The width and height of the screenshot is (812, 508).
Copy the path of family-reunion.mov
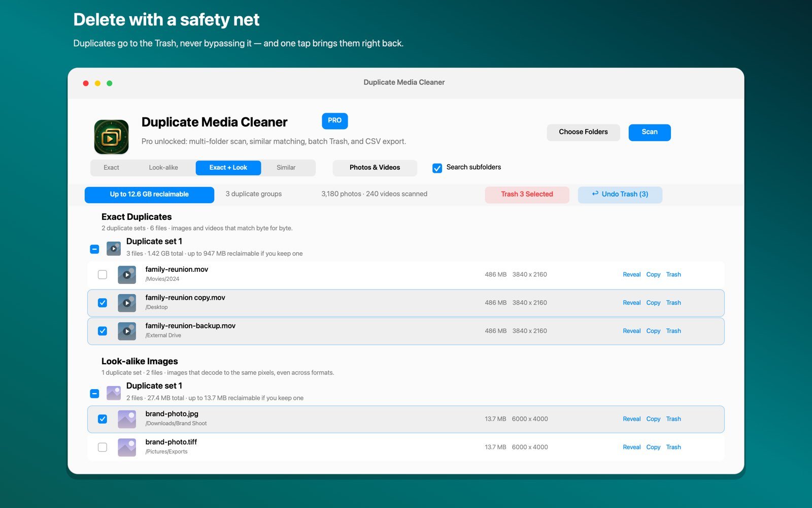point(653,274)
